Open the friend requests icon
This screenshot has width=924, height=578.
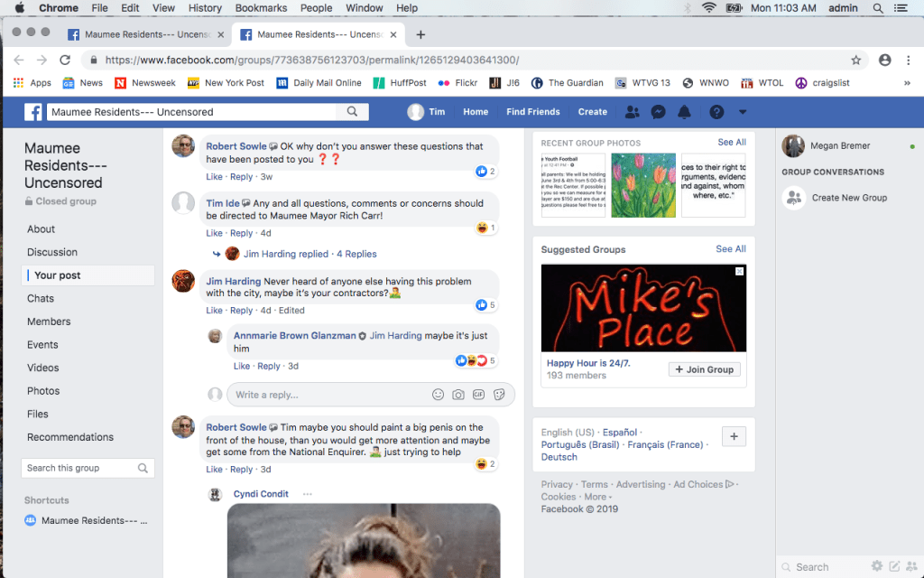pyautogui.click(x=632, y=112)
